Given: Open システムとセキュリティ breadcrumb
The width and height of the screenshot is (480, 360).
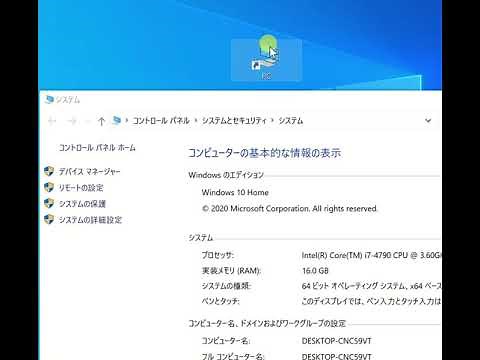Looking at the screenshot, I should click(x=234, y=121).
